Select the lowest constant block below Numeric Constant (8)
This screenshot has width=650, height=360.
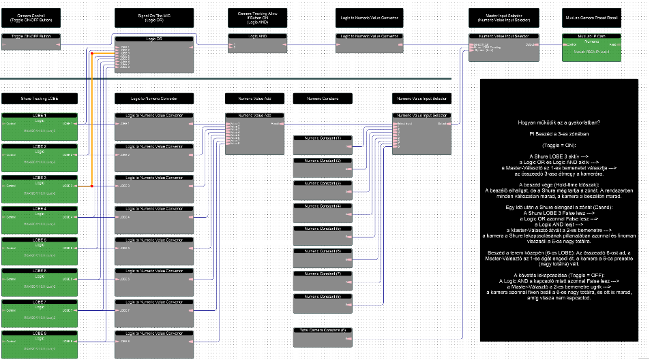(x=323, y=338)
